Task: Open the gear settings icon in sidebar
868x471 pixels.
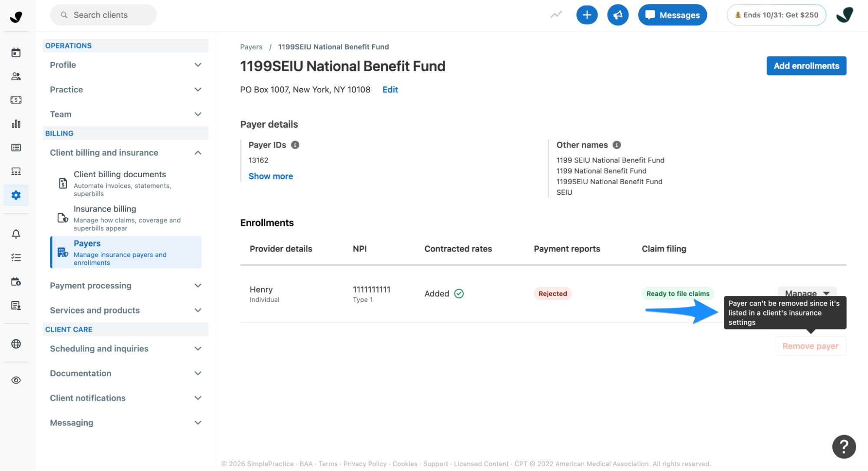Action: coord(16,195)
